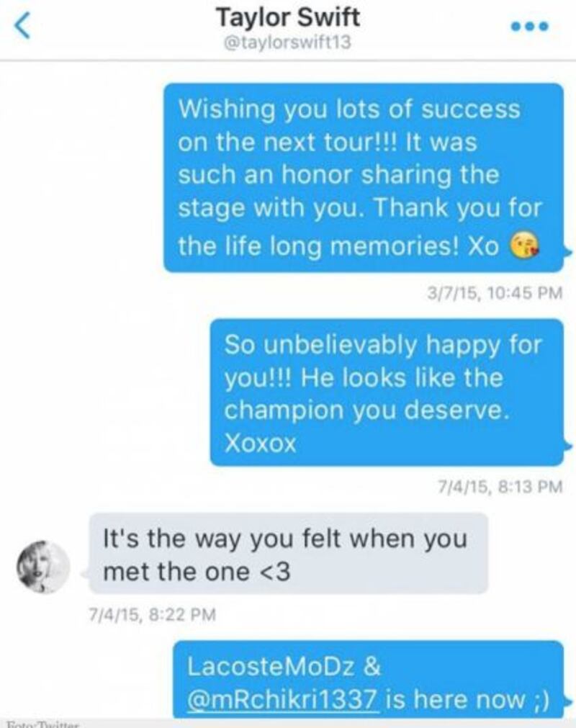Tap the 'champion you deserve' text
This screenshot has width=576, height=728.
(366, 410)
